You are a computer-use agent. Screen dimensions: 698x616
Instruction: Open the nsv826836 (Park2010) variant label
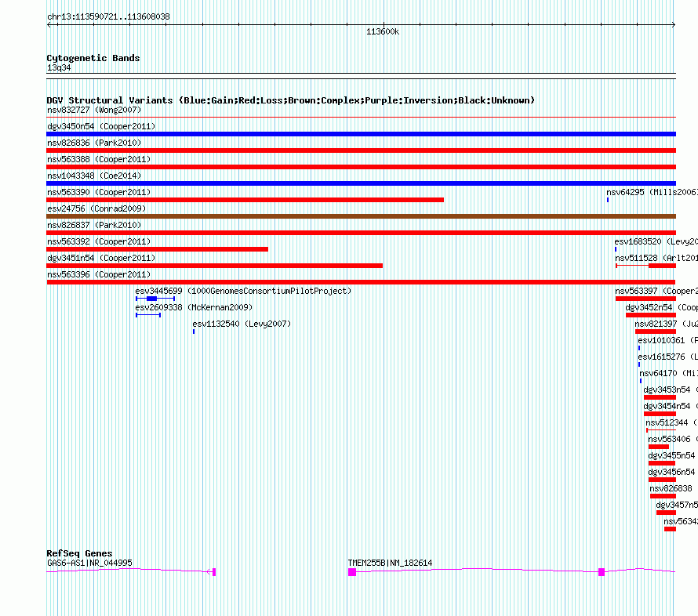tap(94, 143)
